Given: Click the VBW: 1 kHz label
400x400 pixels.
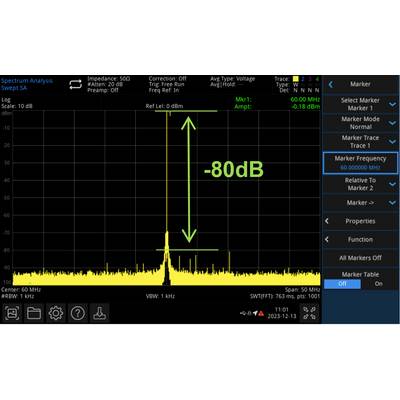Looking at the screenshot, I should 160,296.
